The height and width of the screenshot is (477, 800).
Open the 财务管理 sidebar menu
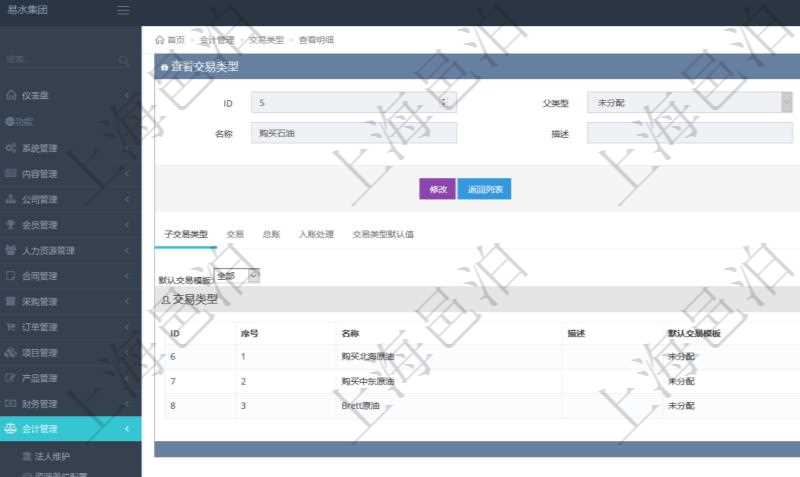[x=70, y=404]
